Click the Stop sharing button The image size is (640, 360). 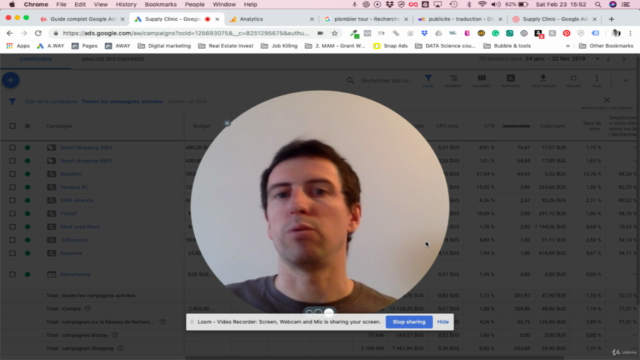[409, 322]
